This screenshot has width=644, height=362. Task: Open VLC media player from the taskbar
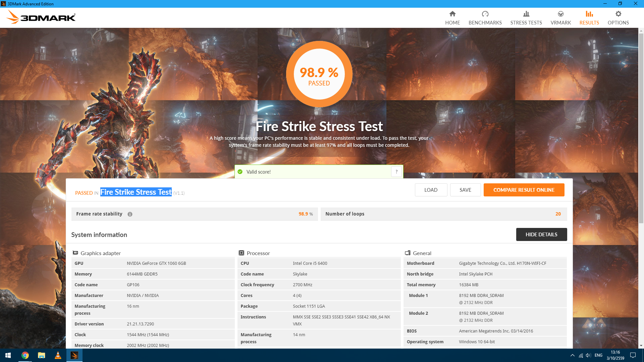58,355
